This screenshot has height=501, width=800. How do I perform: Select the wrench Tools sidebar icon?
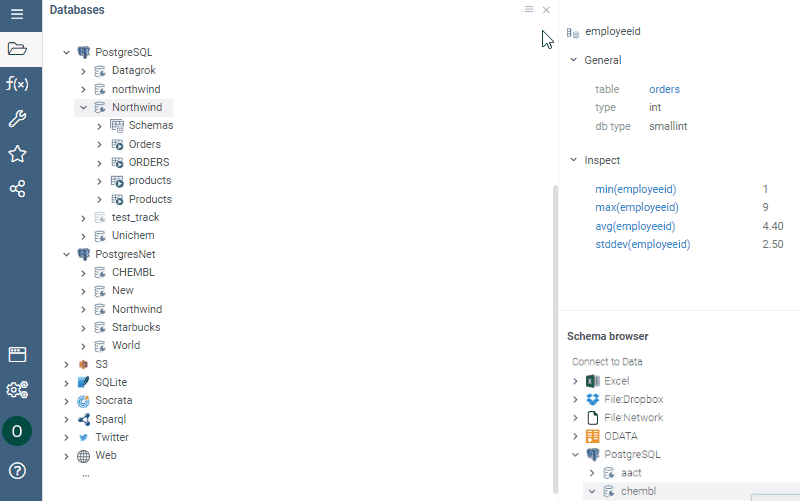pos(17,119)
